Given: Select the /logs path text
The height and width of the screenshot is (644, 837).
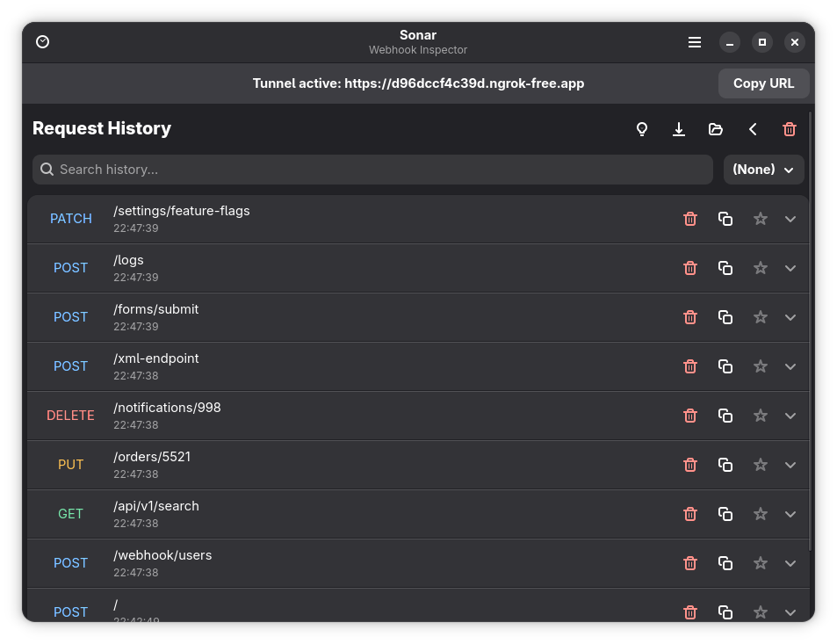Looking at the screenshot, I should click(128, 260).
